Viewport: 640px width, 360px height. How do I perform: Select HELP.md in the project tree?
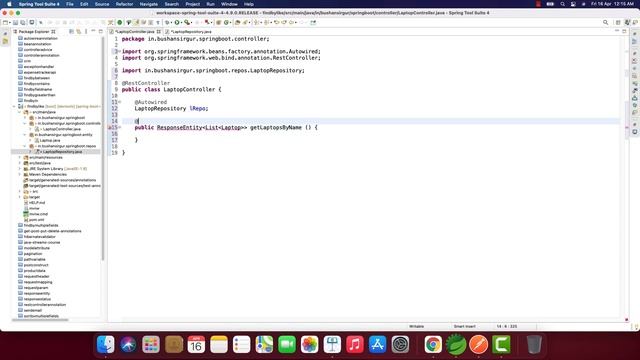click(x=37, y=202)
